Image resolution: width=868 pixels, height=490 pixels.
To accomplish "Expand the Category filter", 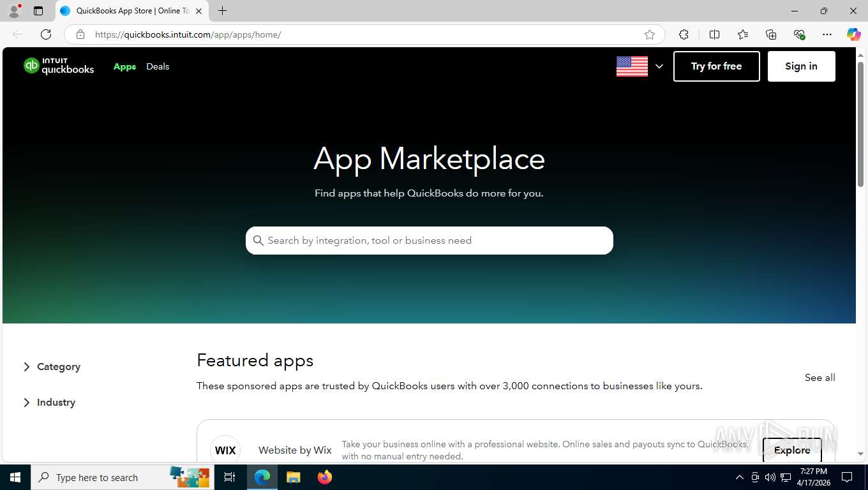I will (x=52, y=367).
